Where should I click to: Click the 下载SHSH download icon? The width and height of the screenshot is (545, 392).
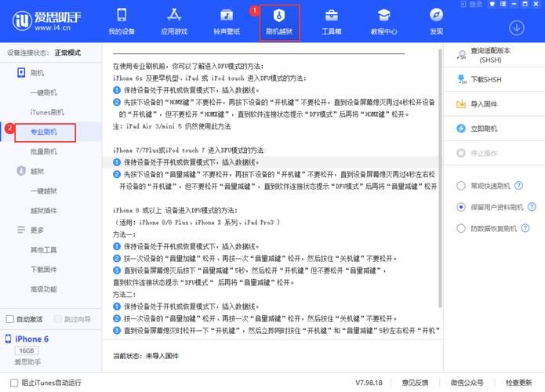[461, 80]
